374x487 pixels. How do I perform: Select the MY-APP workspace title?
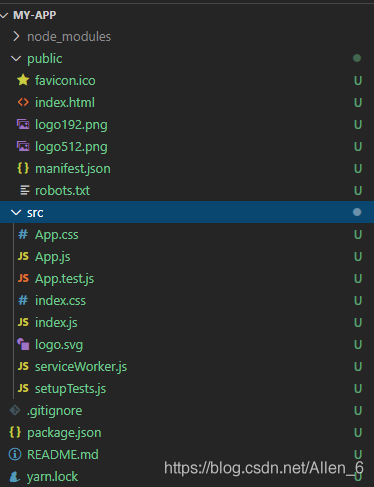(34, 15)
